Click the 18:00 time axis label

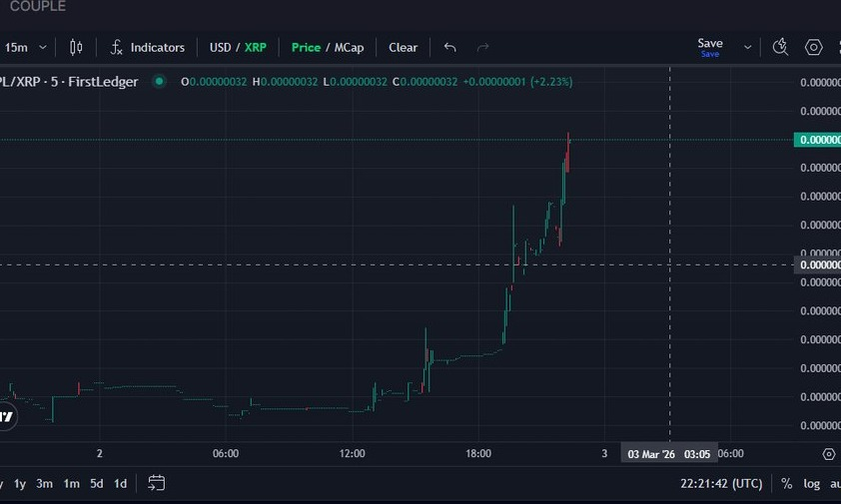pos(477,453)
